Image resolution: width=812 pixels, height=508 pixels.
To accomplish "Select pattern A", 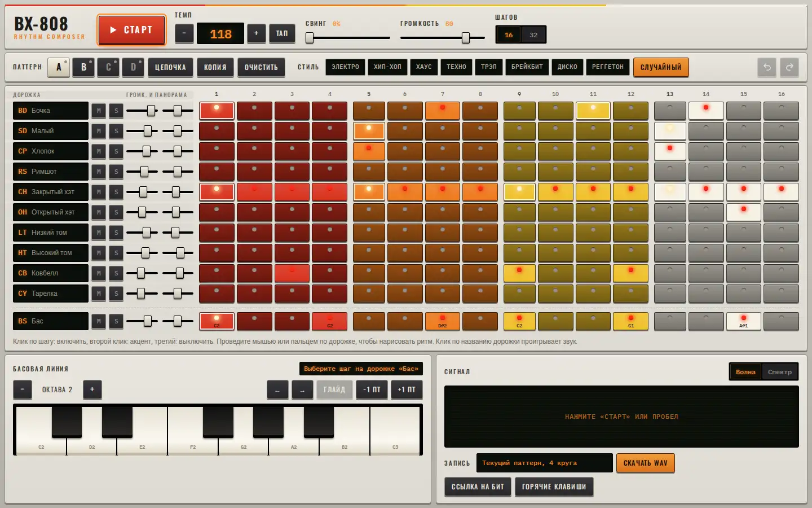I will 59,67.
